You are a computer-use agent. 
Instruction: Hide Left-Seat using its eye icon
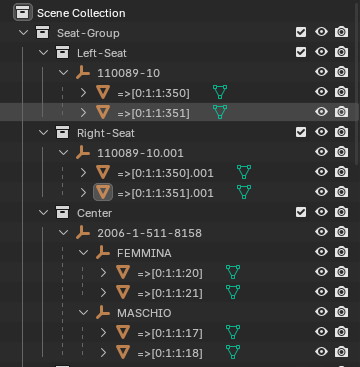coord(321,52)
